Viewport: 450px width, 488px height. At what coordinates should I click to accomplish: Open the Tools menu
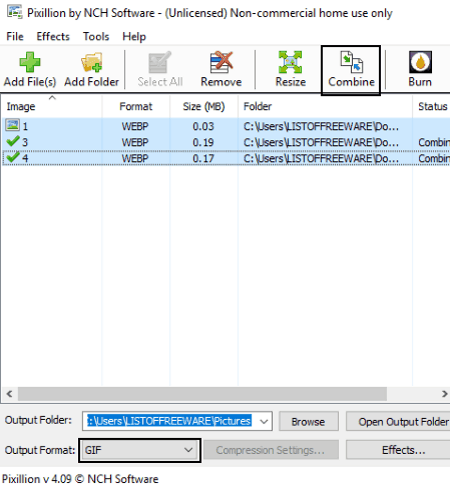click(96, 36)
